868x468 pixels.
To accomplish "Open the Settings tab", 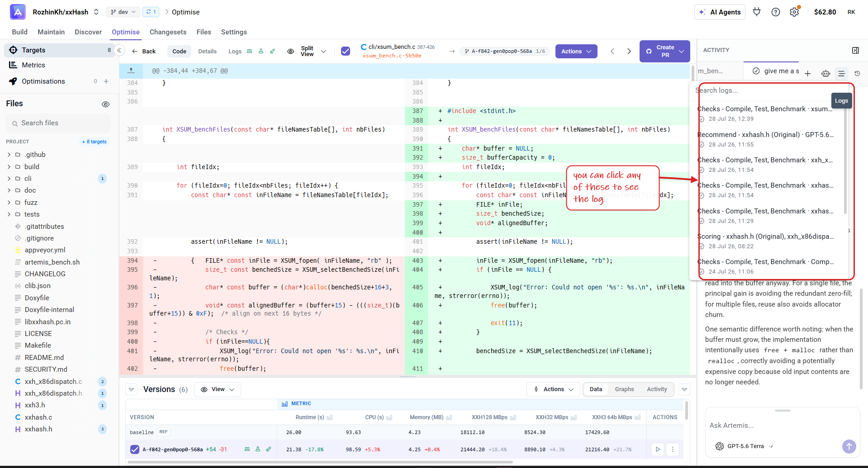I will coord(234,32).
